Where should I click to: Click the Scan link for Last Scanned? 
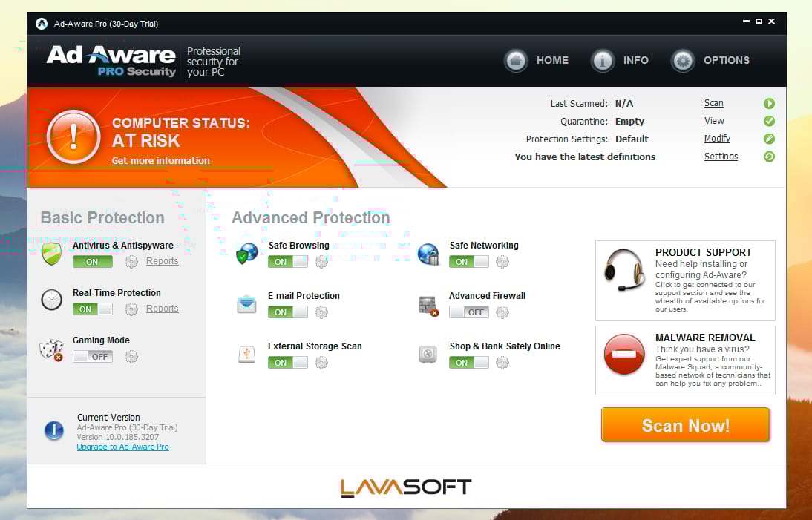tap(713, 103)
